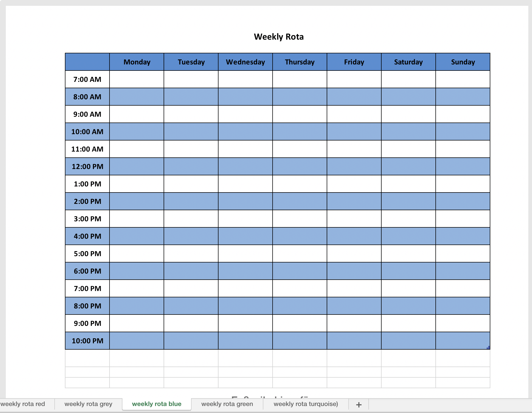This screenshot has width=532, height=413.
Task: Click the Sunday 10:00 PM cell
Action: [x=463, y=341]
